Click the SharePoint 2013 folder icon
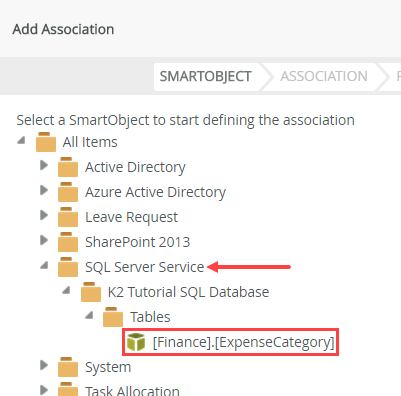 [x=68, y=242]
